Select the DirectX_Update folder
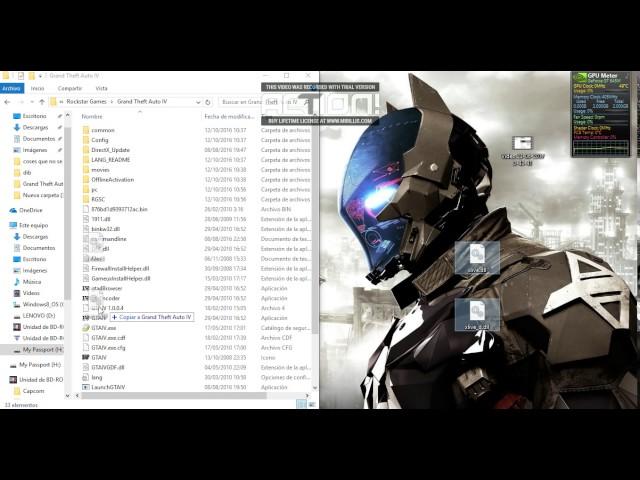This screenshot has width=640, height=480. pyautogui.click(x=110, y=150)
